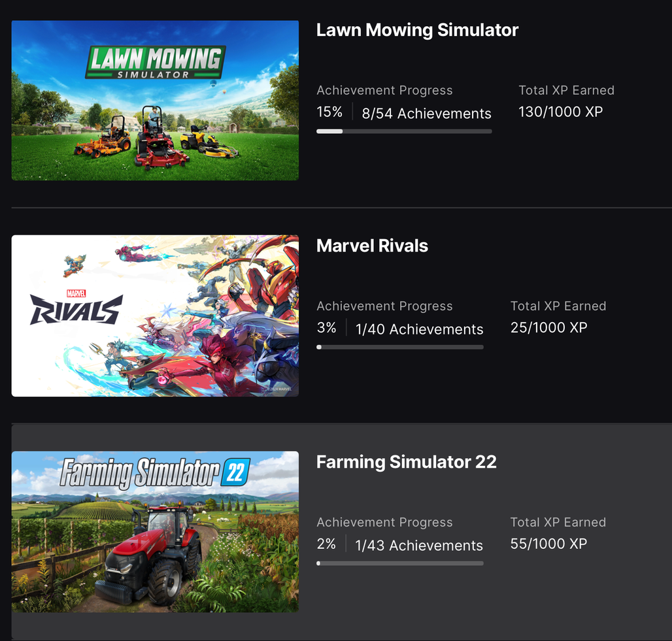Click the Marvel Rivals title
Viewport: 672px width, 641px height.
tap(372, 246)
